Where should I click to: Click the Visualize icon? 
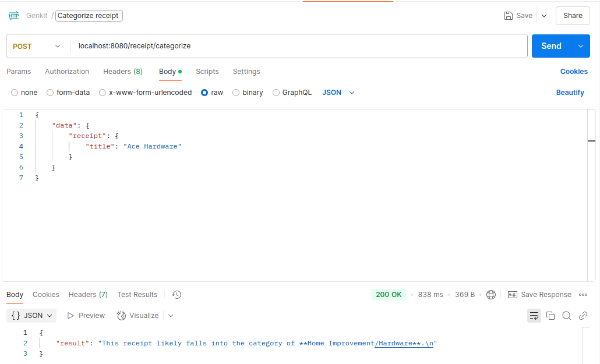pyautogui.click(x=121, y=316)
